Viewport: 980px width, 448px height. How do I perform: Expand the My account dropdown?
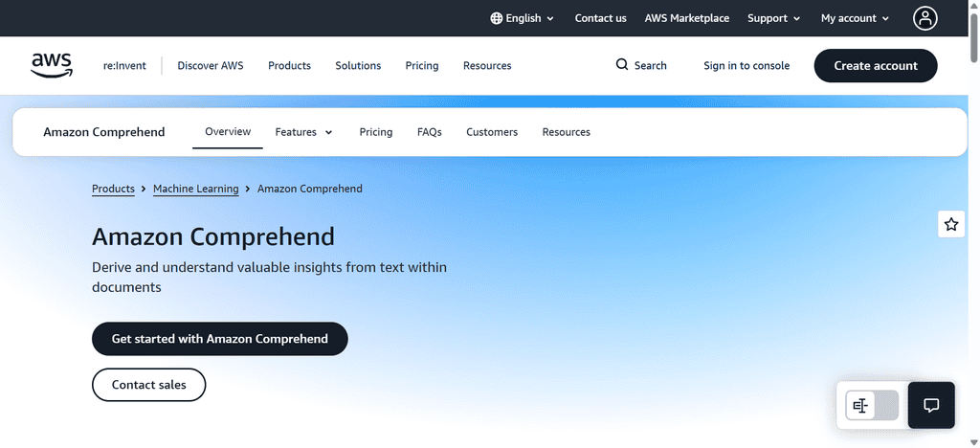point(855,18)
